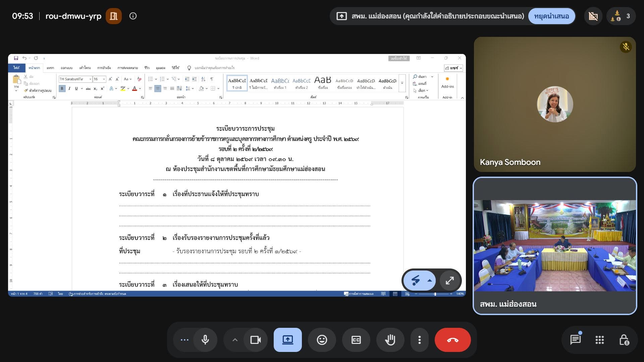Click the Increase Font Size icon

click(x=110, y=79)
